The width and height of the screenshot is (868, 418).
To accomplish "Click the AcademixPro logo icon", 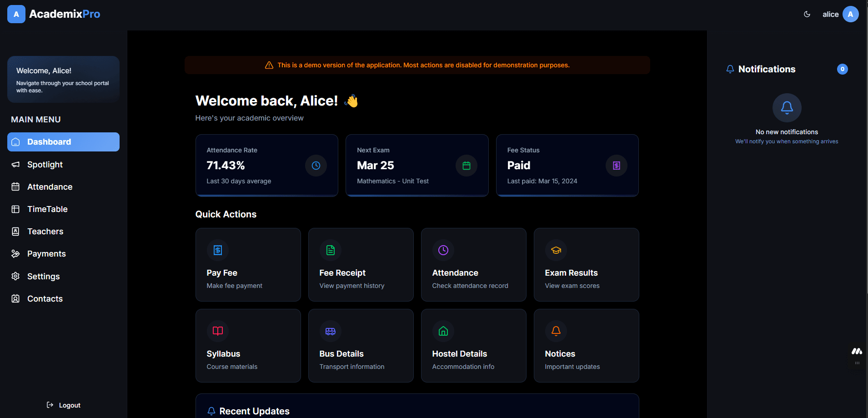I will 16,14.
